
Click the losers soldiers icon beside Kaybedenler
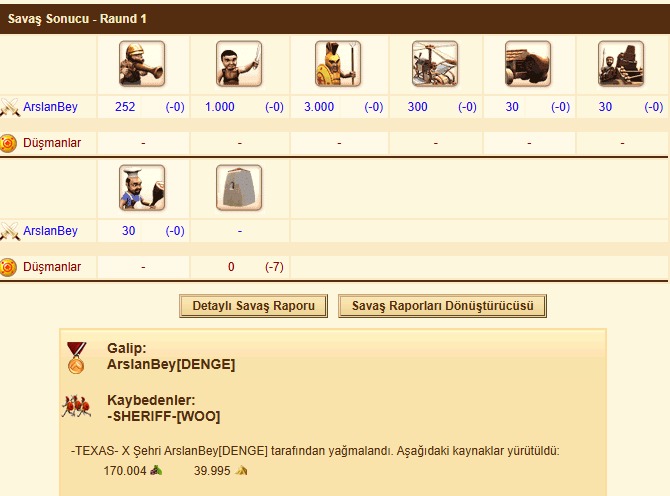click(x=76, y=406)
